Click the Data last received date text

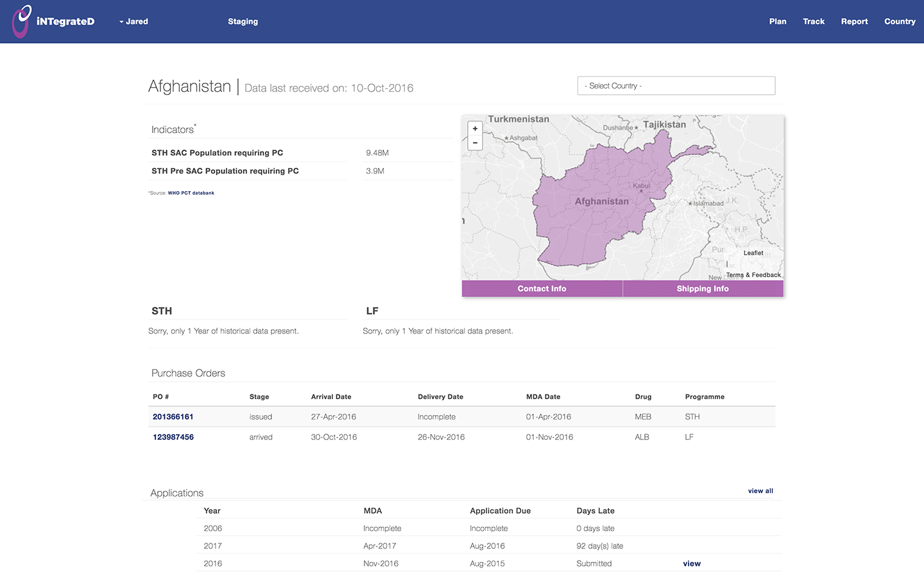pos(329,88)
